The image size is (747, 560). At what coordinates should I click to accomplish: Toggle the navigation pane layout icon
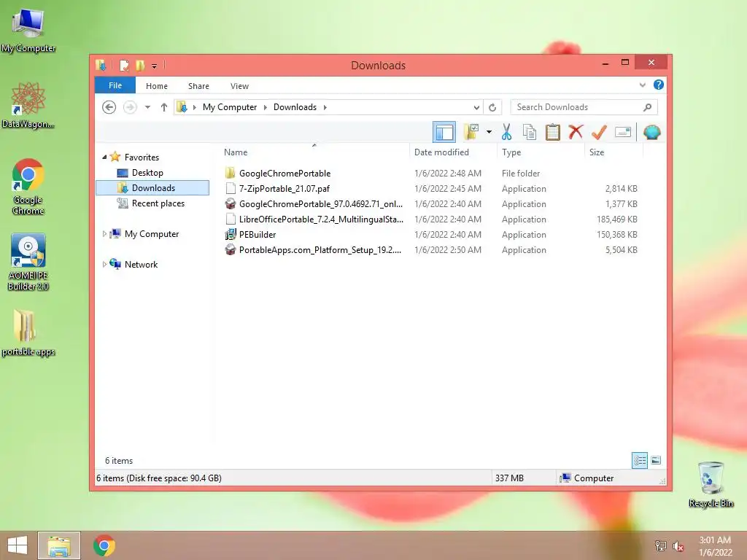click(444, 132)
